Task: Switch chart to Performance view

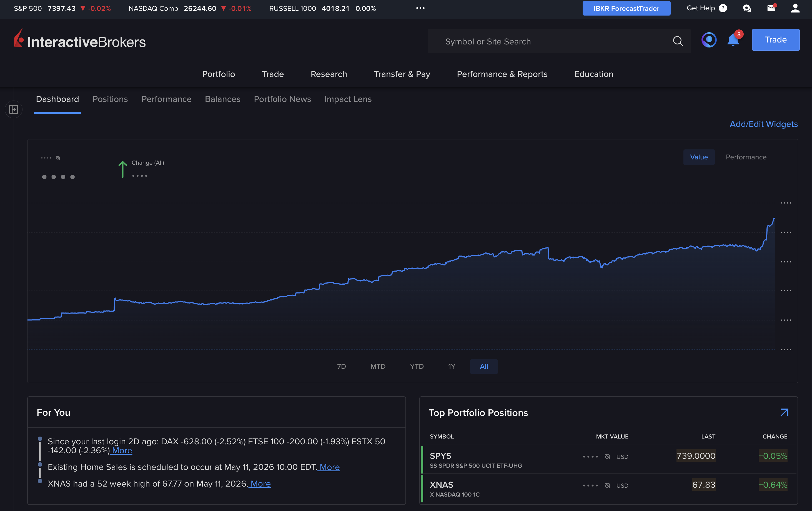Action: point(746,157)
